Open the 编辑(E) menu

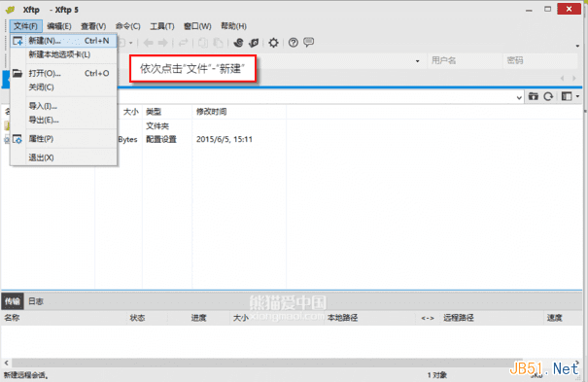click(59, 26)
